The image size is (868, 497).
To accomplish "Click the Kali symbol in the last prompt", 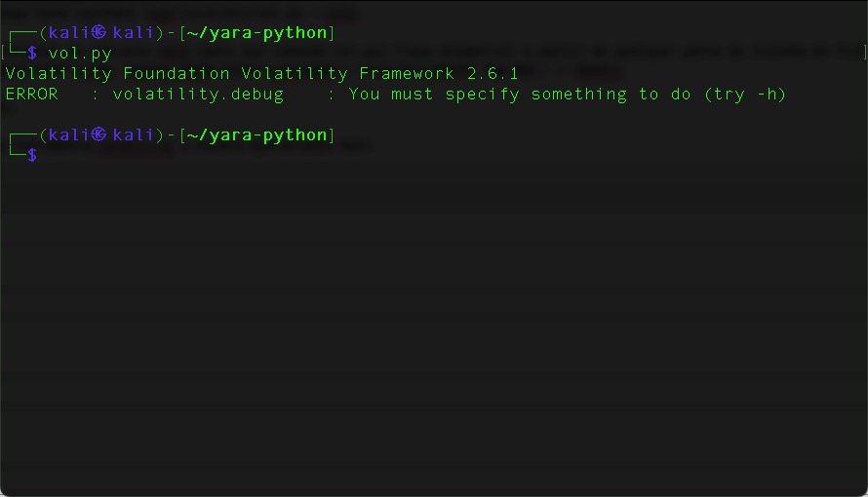I will tap(99, 134).
